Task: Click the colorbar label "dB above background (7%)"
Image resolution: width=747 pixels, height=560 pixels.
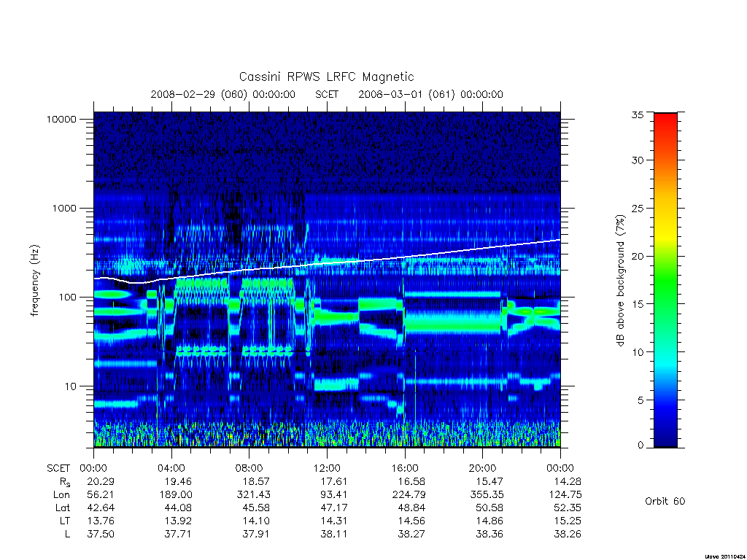Action: click(620, 281)
